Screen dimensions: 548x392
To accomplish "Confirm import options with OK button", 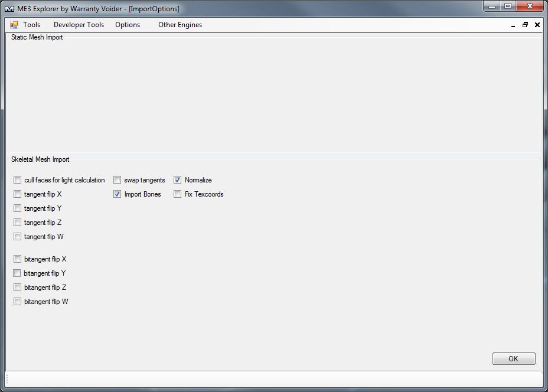I will pyautogui.click(x=514, y=358).
